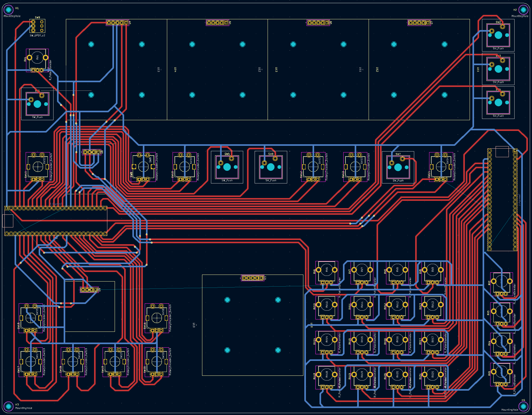Select potentiometer RV18
Image resolution: width=532 pixels, height=415 pixels.
pos(327,378)
